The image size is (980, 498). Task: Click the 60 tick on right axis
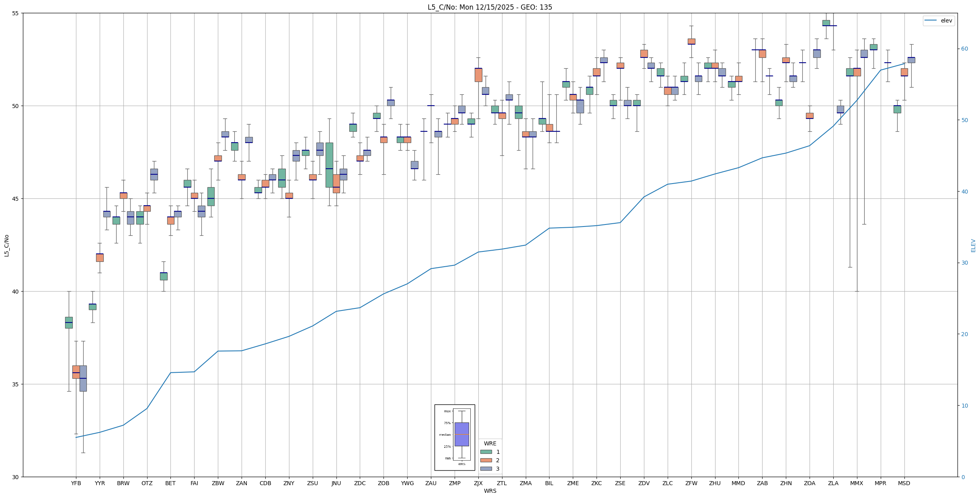pyautogui.click(x=964, y=49)
